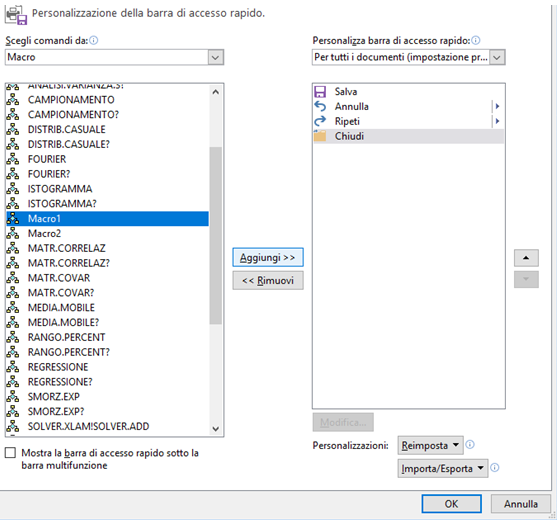Select Macro2 in the commands list
Viewport: 557px width, 522px height.
point(107,233)
